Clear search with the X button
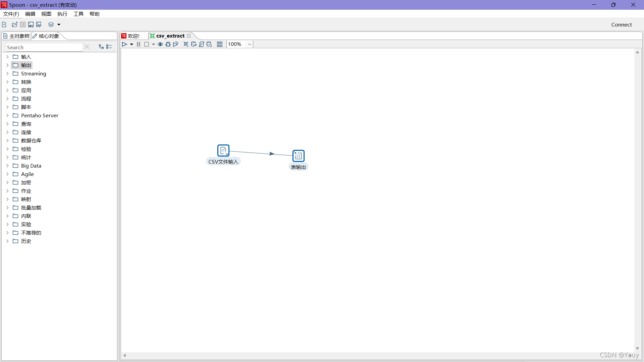 point(87,47)
